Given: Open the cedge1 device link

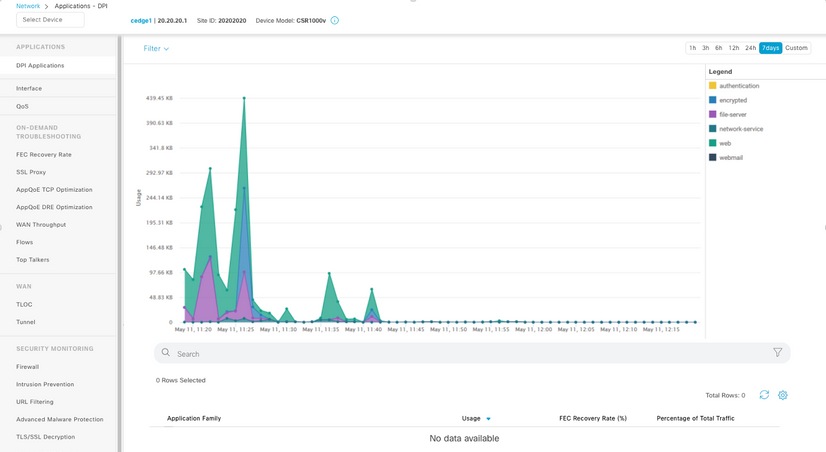Looking at the screenshot, I should coord(141,21).
